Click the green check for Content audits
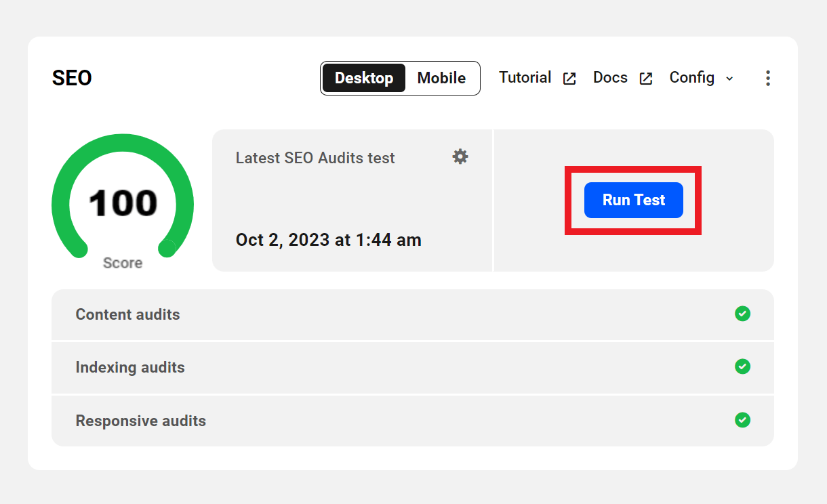This screenshot has width=827, height=504. (743, 314)
